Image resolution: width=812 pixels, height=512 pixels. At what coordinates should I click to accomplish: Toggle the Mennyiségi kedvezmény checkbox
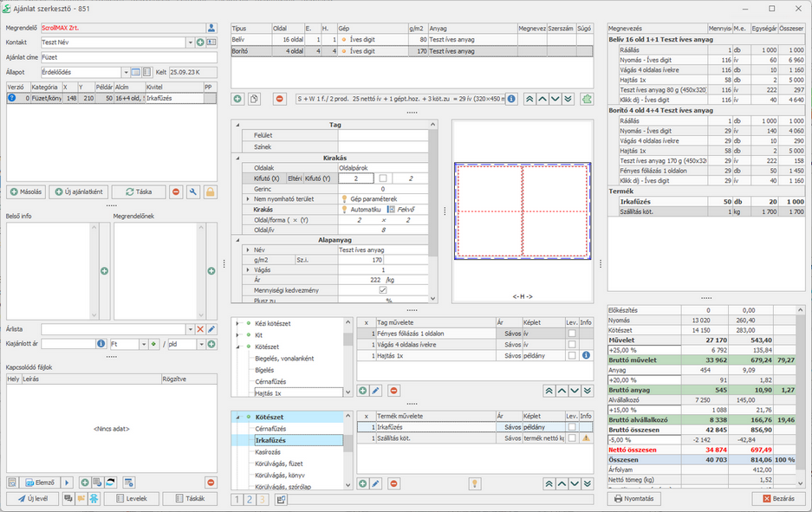tap(383, 289)
